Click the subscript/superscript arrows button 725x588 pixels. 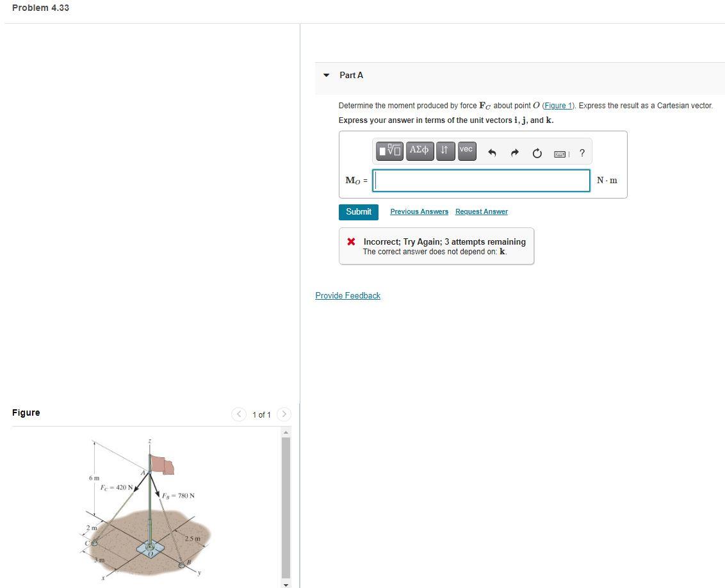click(x=445, y=151)
